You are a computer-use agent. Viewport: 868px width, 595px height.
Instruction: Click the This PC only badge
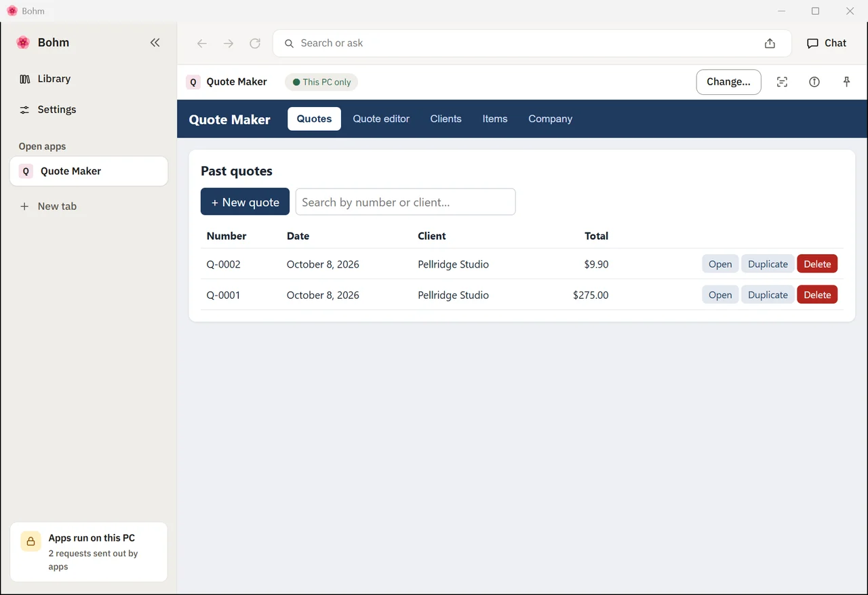[x=321, y=82]
